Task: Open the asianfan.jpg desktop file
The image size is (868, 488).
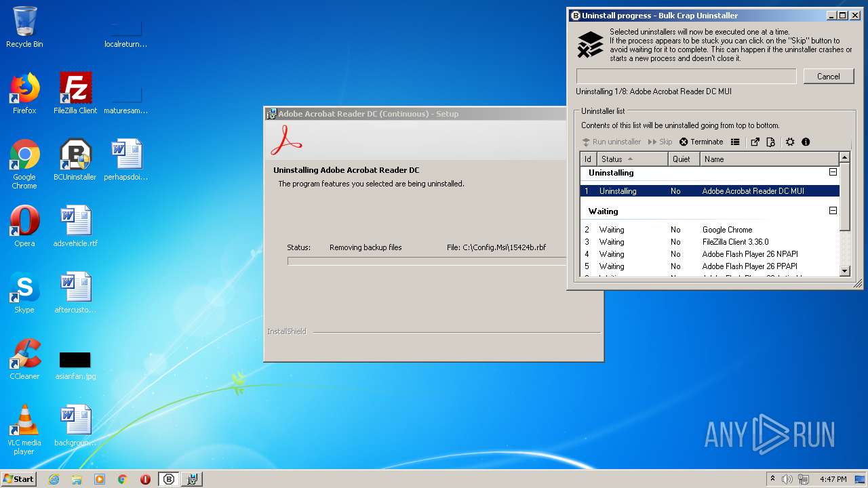Action: tap(75, 365)
